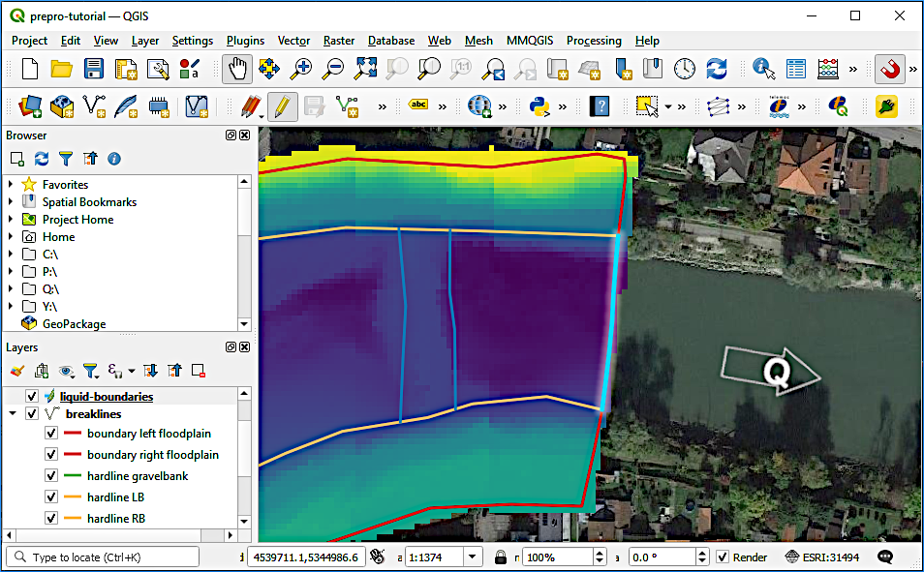Open the Vector menu

tap(293, 41)
